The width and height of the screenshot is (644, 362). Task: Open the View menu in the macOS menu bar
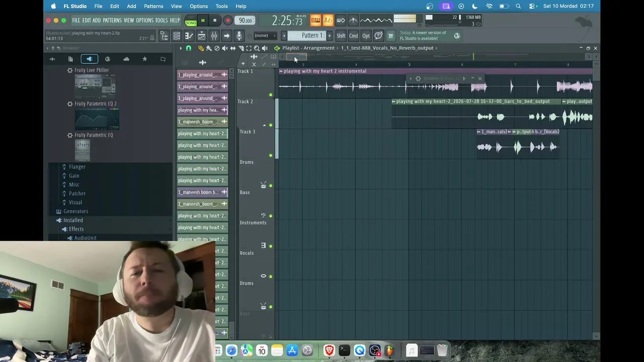pos(176,6)
